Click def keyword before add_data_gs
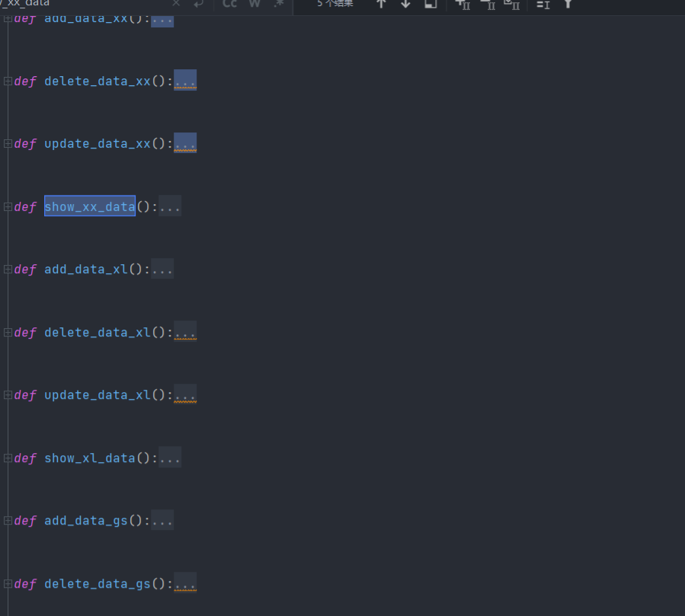Image resolution: width=685 pixels, height=616 pixels. (x=25, y=521)
